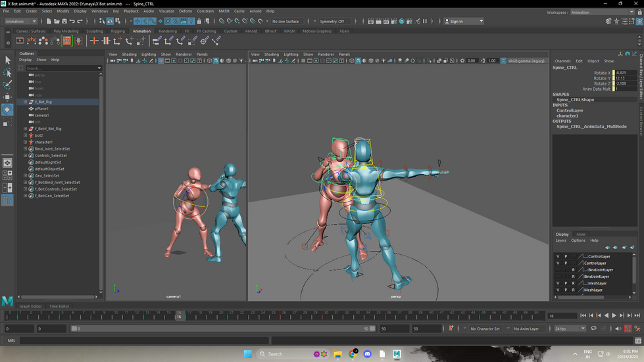Expand the character1 node in Outliner
Screen dimensions: 644x362
click(x=25, y=142)
